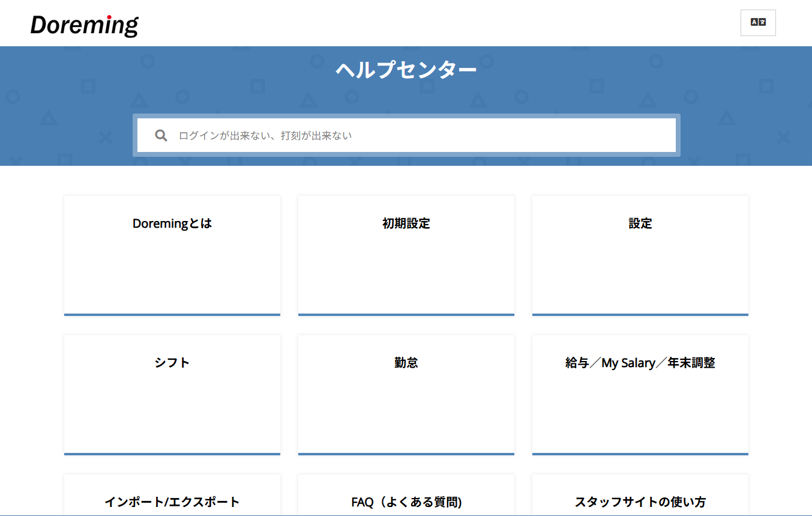Image resolution: width=812 pixels, height=516 pixels.
Task: Click the magnifying glass search icon
Action: (161, 136)
